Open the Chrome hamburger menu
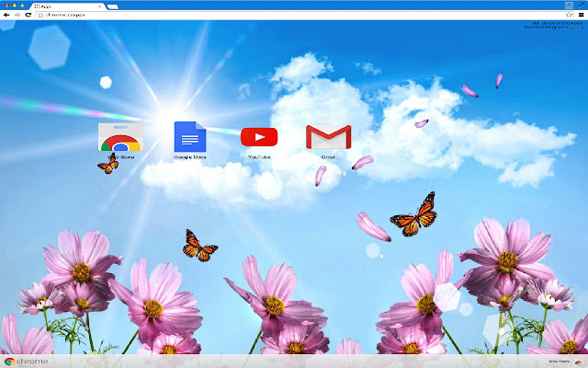The height and width of the screenshot is (368, 588). coord(582,15)
